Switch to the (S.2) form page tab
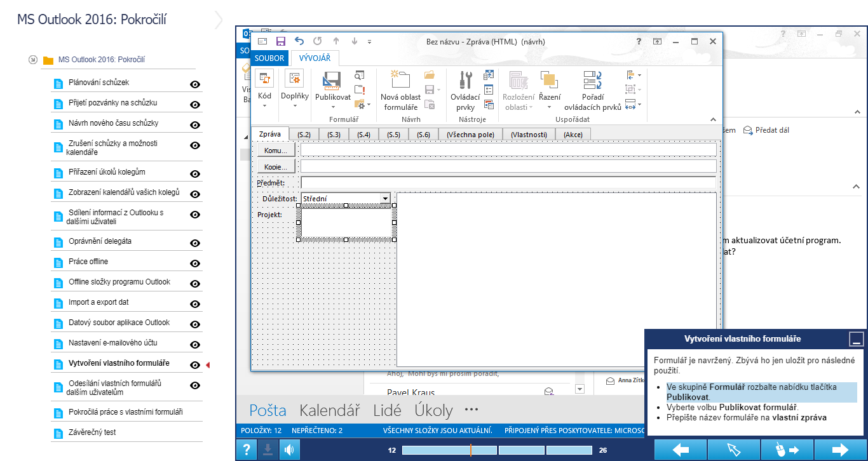This screenshot has height=461, width=868. point(304,135)
